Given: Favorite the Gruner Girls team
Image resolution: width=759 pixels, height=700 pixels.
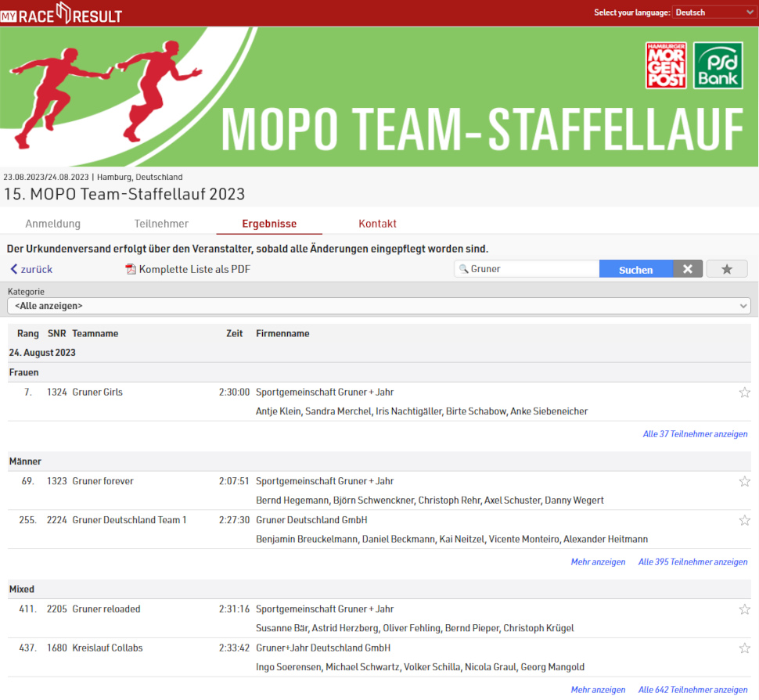Looking at the screenshot, I should tap(744, 393).
